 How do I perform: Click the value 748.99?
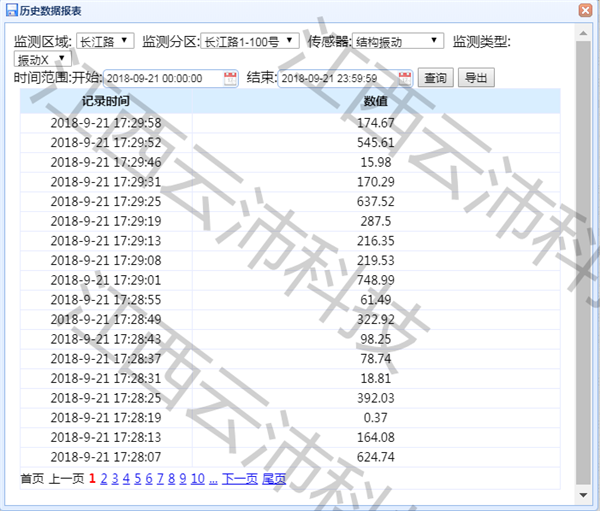pos(376,280)
